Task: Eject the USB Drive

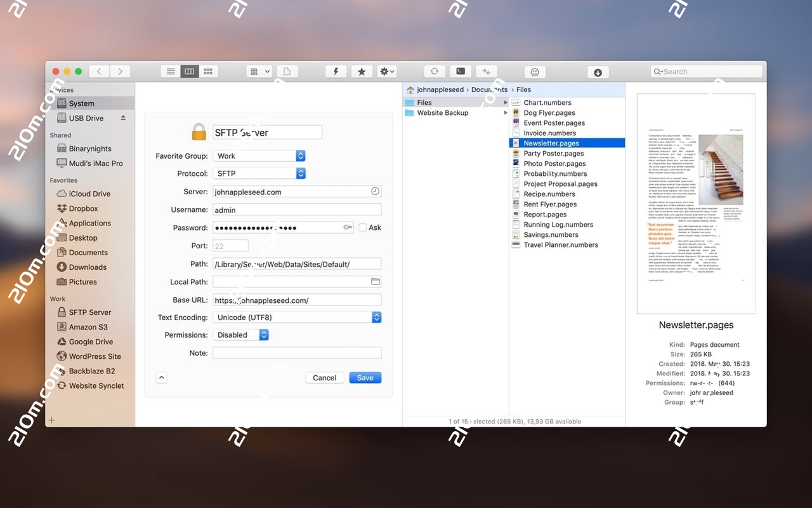Action: coord(123,118)
